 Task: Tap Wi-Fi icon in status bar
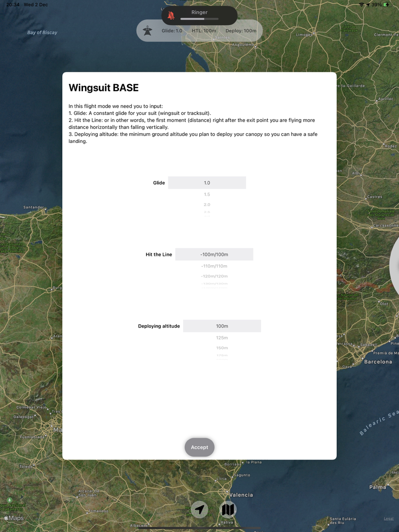[x=361, y=5]
